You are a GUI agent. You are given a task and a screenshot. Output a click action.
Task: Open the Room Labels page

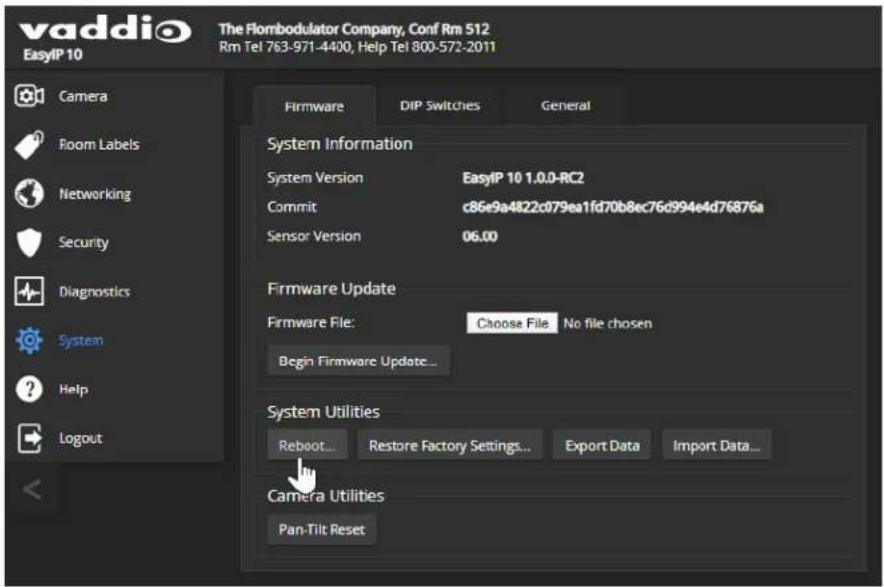(x=99, y=145)
